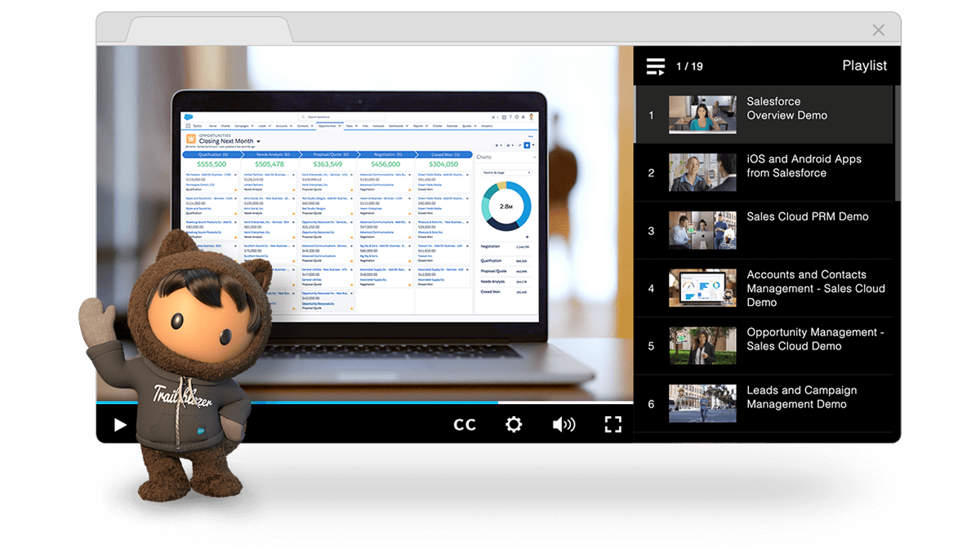Close the player with the top-right X
The height and width of the screenshot is (551, 980).
878,30
